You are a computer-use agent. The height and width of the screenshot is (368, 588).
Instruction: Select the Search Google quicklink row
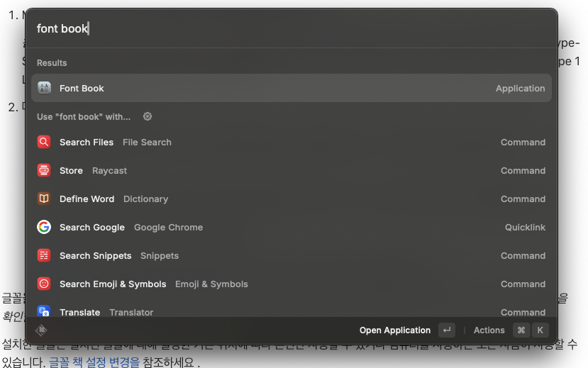(x=292, y=227)
